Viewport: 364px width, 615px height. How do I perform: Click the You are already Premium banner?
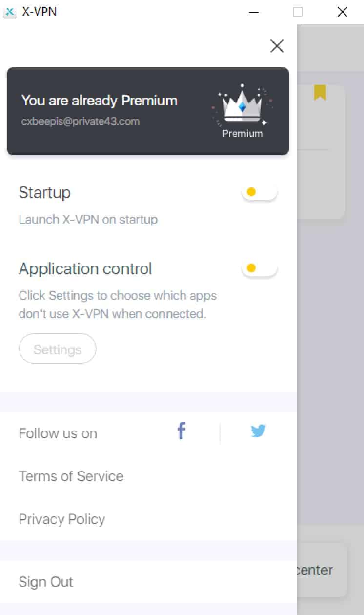pyautogui.click(x=148, y=111)
